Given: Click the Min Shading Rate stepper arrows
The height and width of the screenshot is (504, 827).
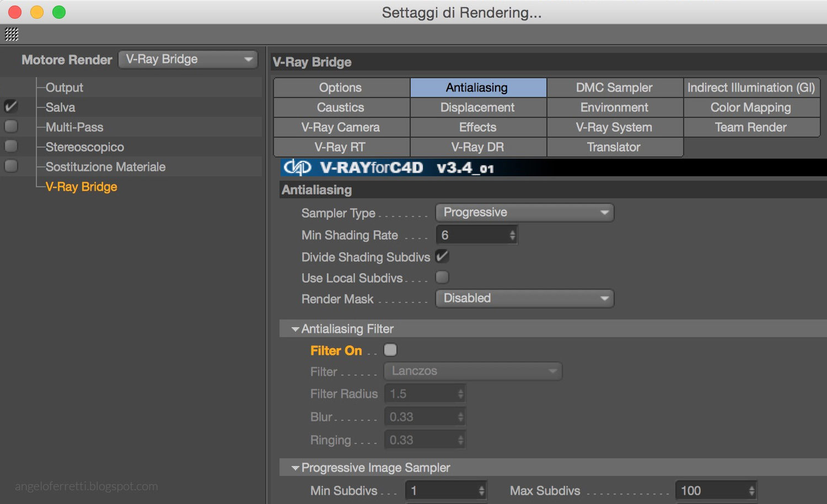Looking at the screenshot, I should tap(513, 235).
